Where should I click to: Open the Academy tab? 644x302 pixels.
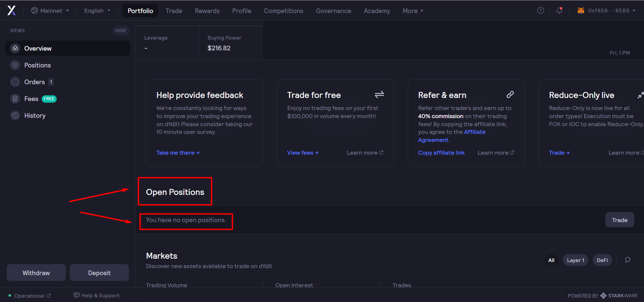pyautogui.click(x=377, y=11)
